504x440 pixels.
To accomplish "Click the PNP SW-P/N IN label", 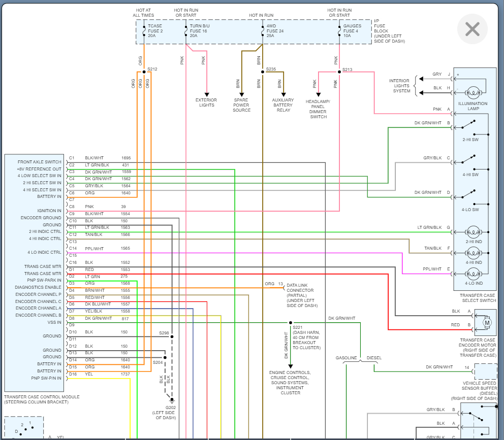I will coord(46,378).
